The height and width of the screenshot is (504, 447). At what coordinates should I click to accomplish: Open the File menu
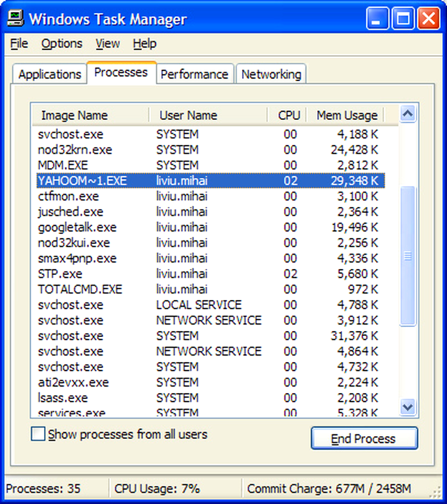pos(18,44)
